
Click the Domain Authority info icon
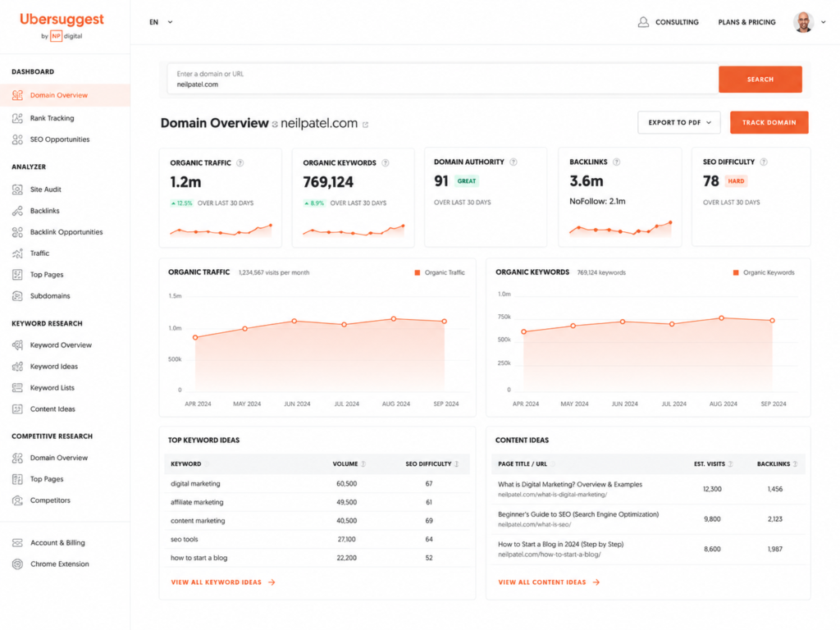(x=514, y=162)
